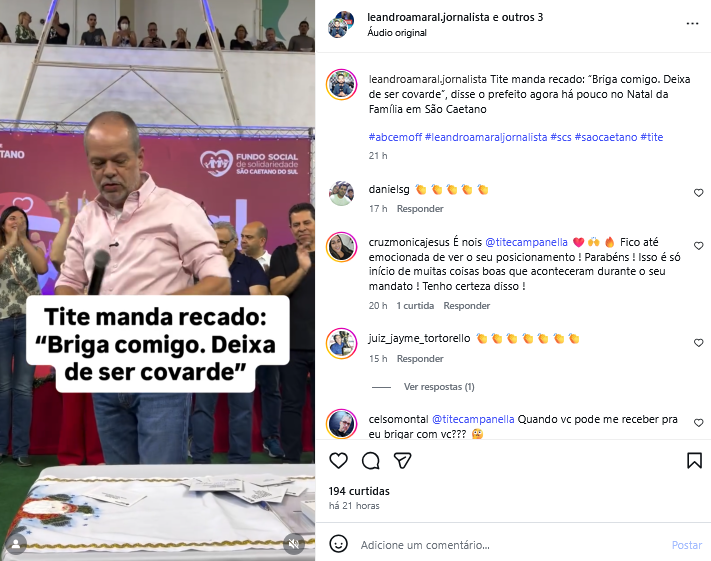The image size is (711, 561).
Task: Like juiz_jayme_tortorello's comment
Action: tap(698, 343)
